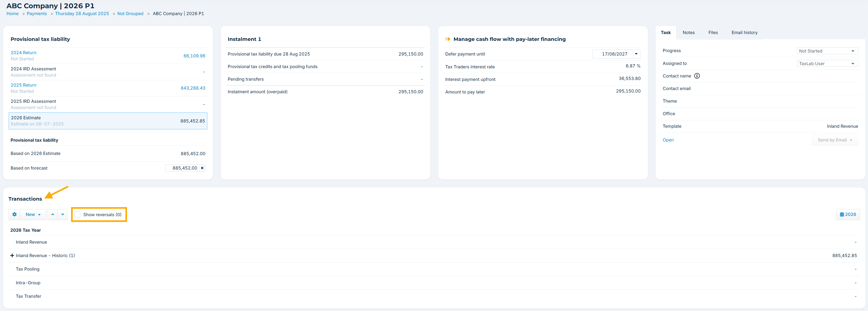
Task: Switch to the Notes tab
Action: coord(688,33)
